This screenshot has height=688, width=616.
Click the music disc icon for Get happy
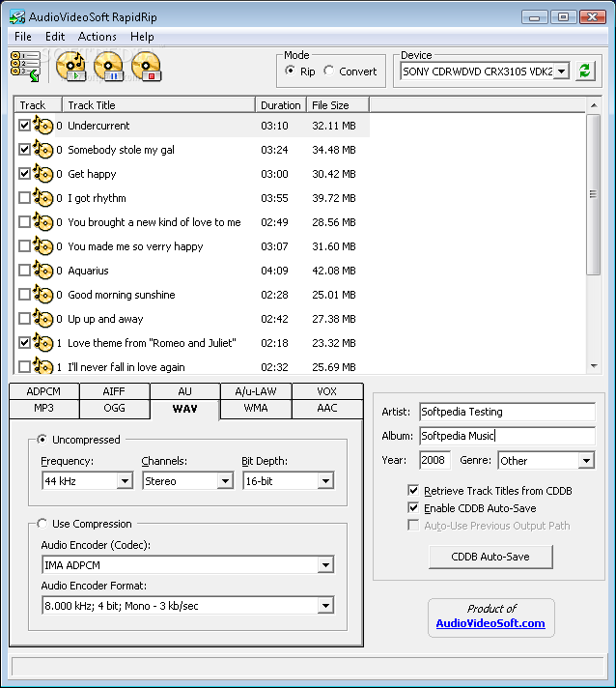pyautogui.click(x=43, y=174)
